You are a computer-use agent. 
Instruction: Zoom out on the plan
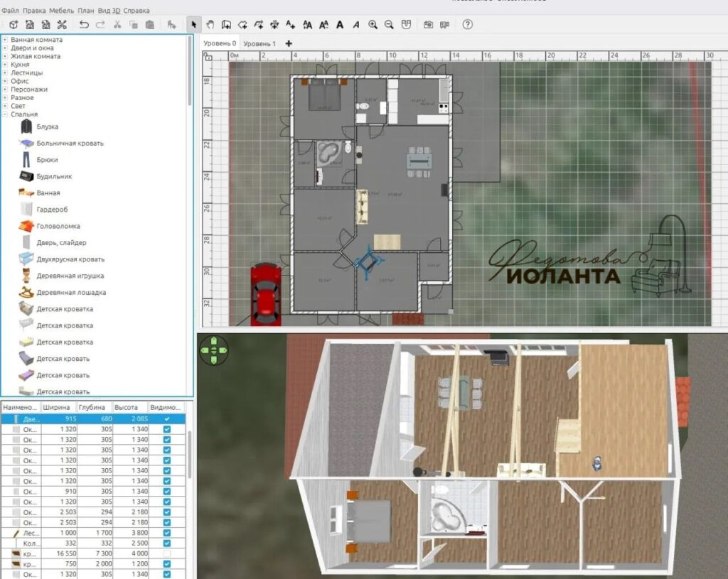pos(389,25)
